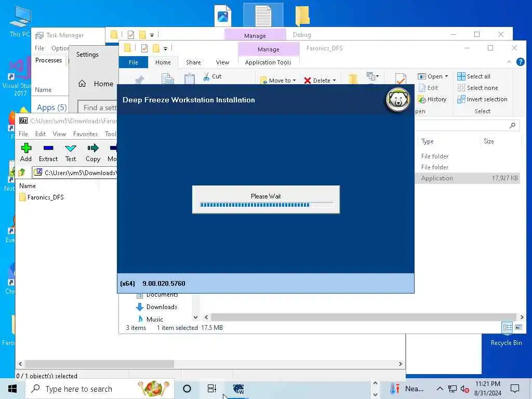Image resolution: width=532 pixels, height=399 pixels.
Task: Collapse the Explorer ribbon chevron
Action: coord(509,62)
